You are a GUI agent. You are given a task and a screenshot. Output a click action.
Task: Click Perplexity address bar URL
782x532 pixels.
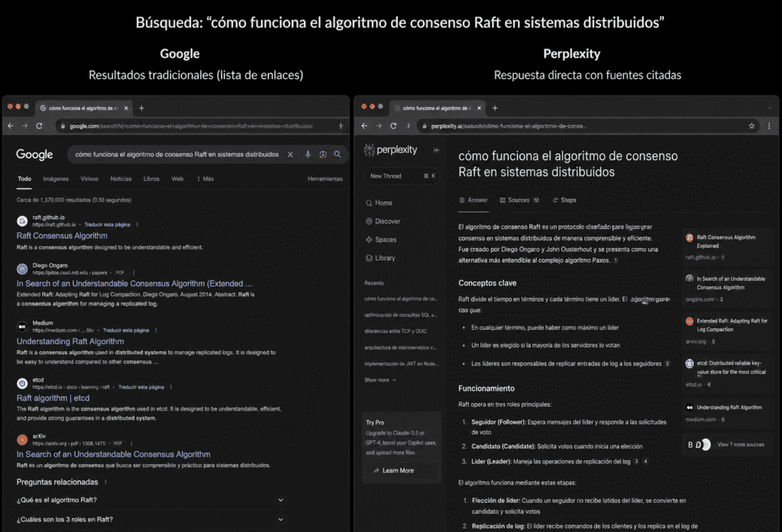[509, 126]
